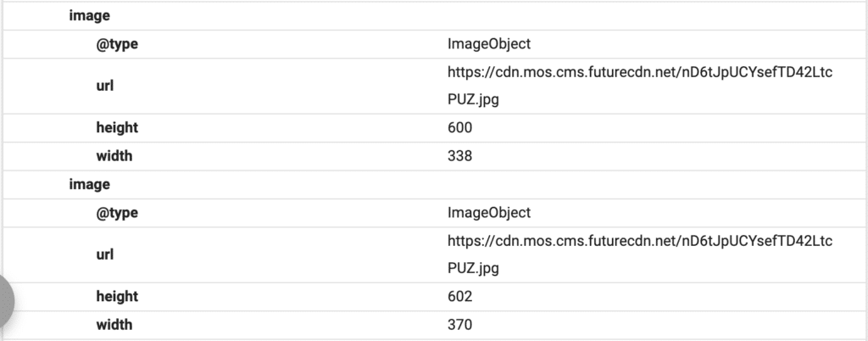
Task: Select the second url property label
Action: click(x=105, y=254)
